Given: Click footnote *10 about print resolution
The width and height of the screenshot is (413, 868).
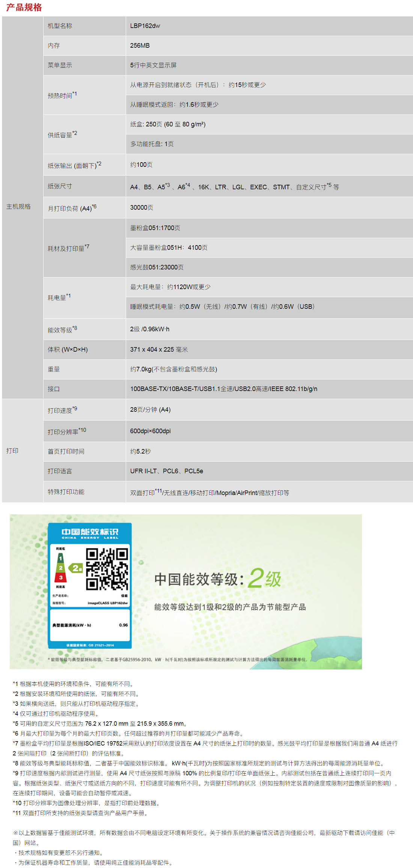Looking at the screenshot, I should click(x=87, y=803).
